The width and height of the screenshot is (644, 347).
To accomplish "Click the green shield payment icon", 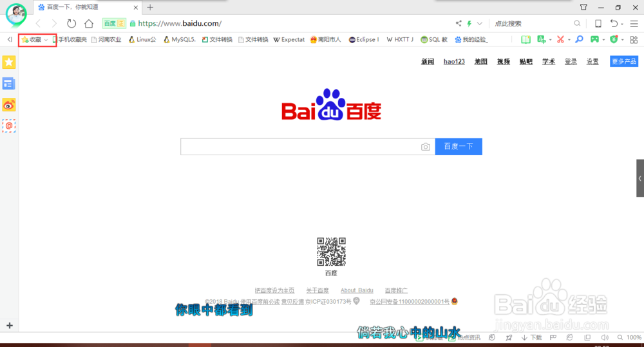I will 614,39.
